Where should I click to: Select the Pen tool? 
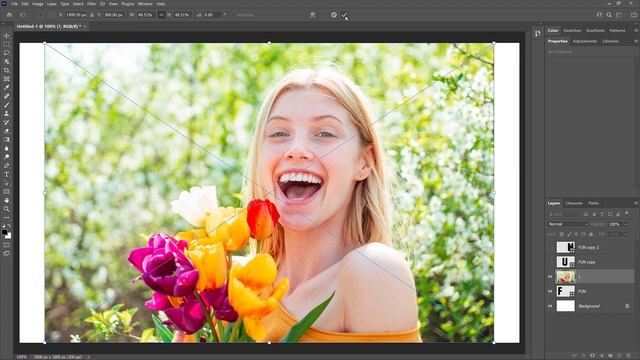pos(6,166)
